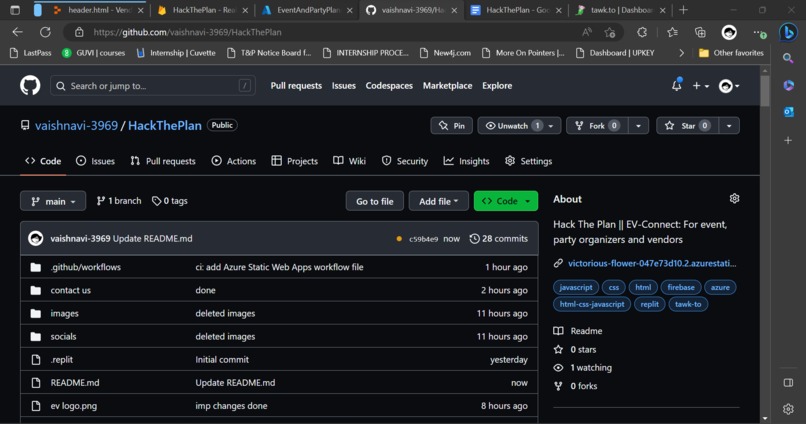Click the pending commit status dot
Screen dimensions: 806x424
[399, 238]
